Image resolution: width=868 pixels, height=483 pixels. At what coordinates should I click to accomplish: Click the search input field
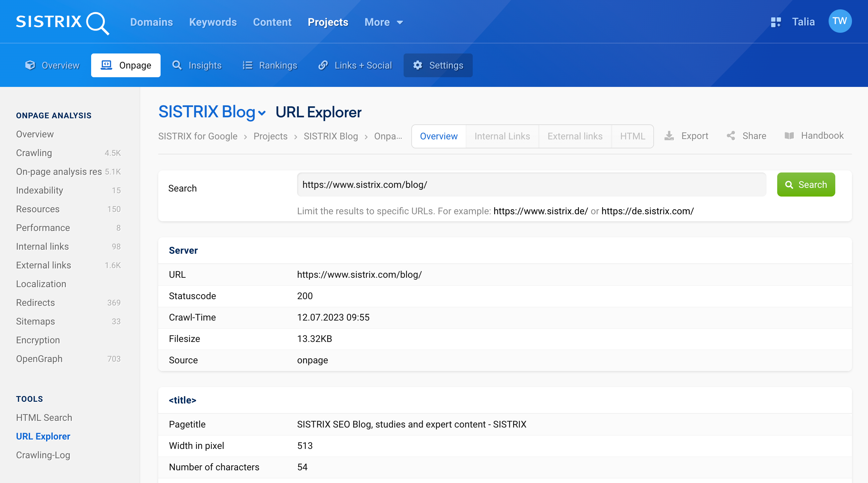tap(531, 185)
